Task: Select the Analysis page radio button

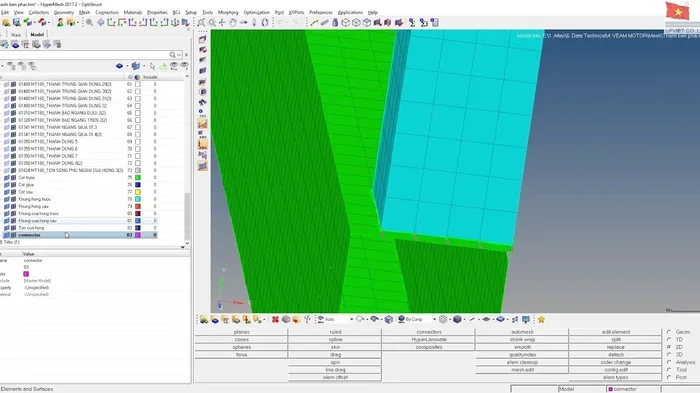Action: (669, 362)
